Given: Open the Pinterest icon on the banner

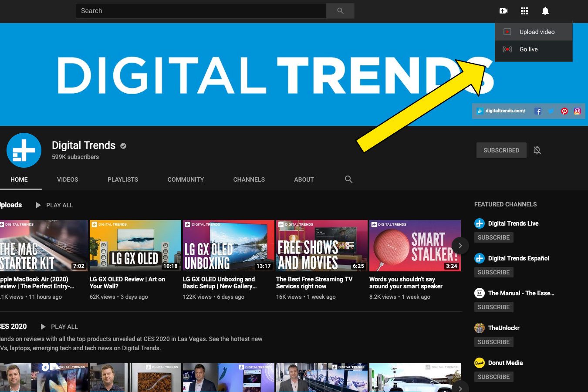Looking at the screenshot, I should [x=564, y=111].
